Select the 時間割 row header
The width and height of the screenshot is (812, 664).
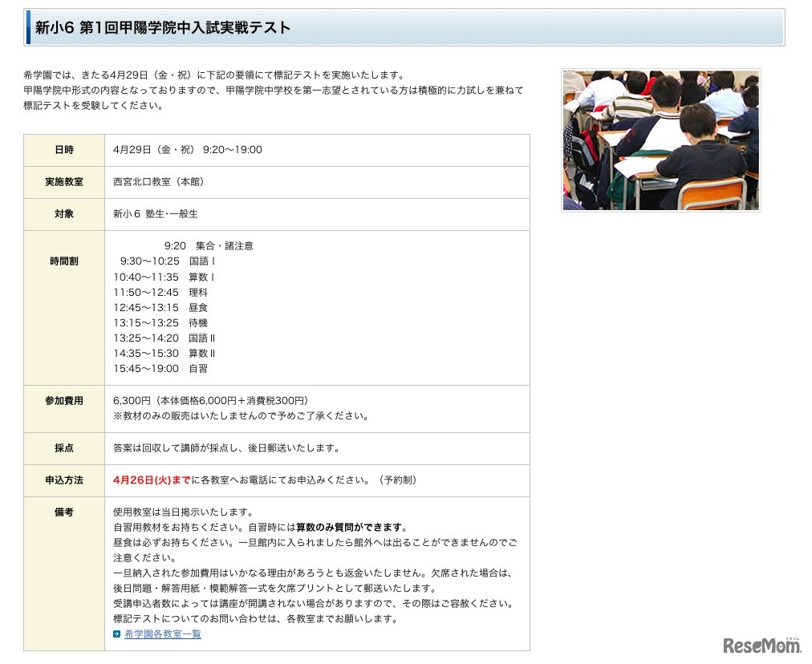point(63,261)
